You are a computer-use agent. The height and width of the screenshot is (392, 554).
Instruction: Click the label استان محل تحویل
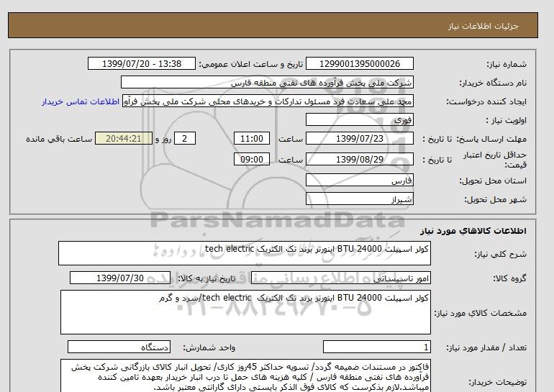click(x=493, y=181)
